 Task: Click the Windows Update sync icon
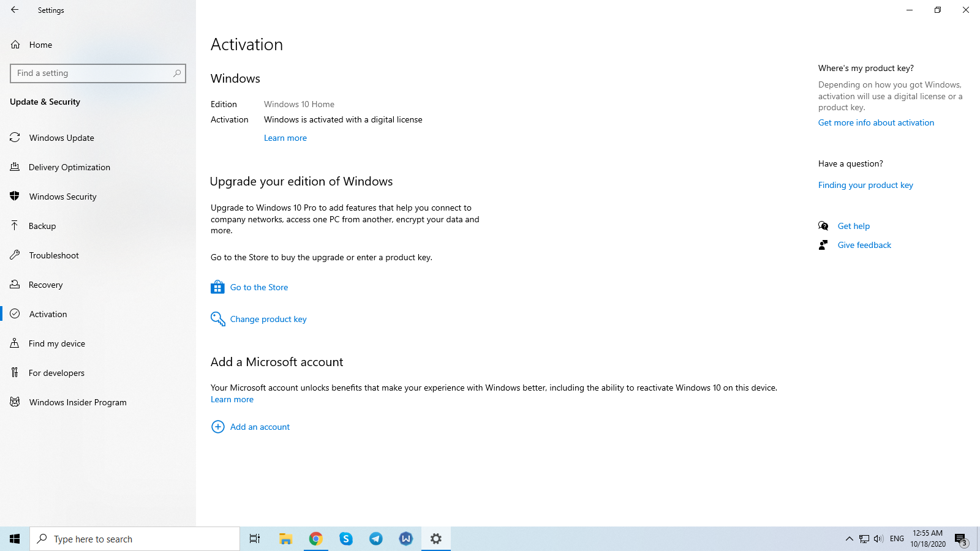tap(15, 138)
